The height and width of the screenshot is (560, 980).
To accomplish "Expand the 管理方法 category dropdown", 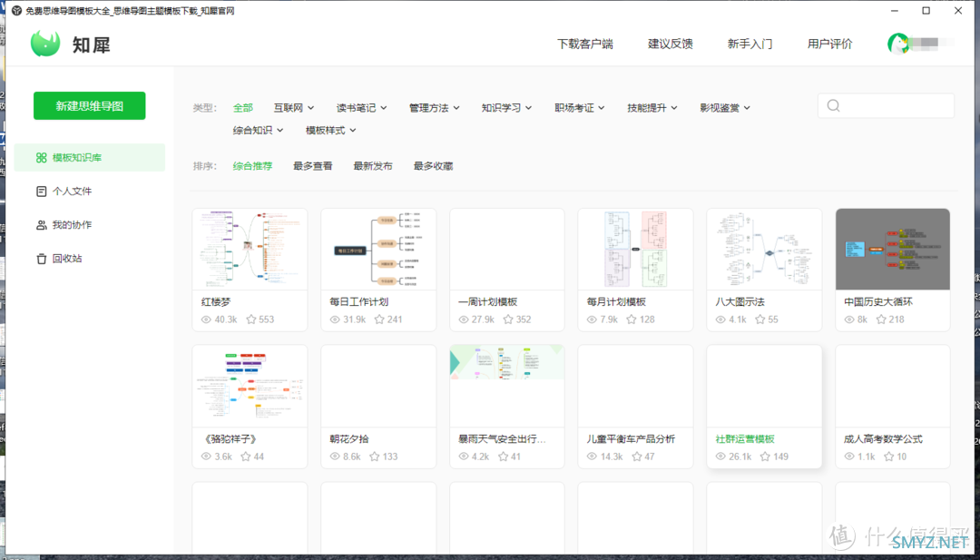I will tap(435, 107).
